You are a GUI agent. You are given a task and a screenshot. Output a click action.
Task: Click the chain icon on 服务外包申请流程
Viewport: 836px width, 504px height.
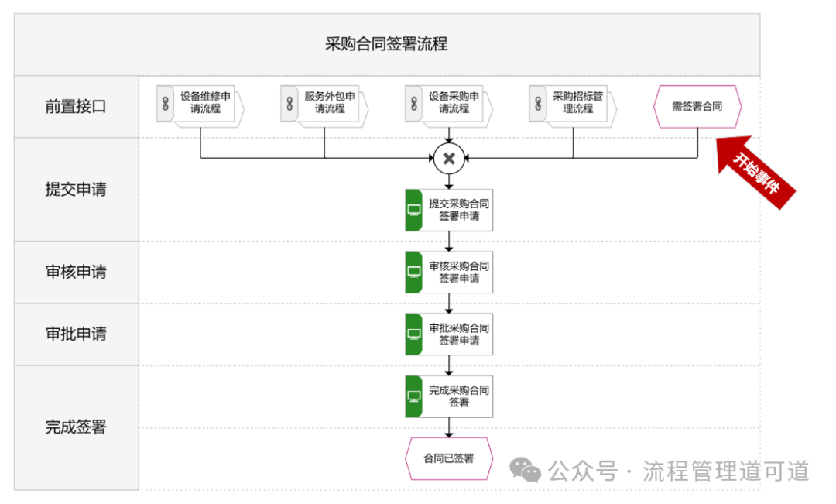pos(290,105)
